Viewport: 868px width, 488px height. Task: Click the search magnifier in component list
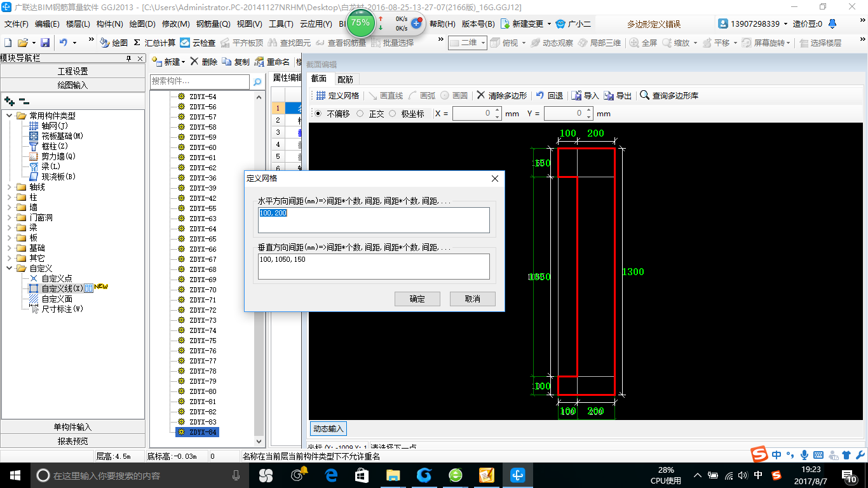pos(257,82)
